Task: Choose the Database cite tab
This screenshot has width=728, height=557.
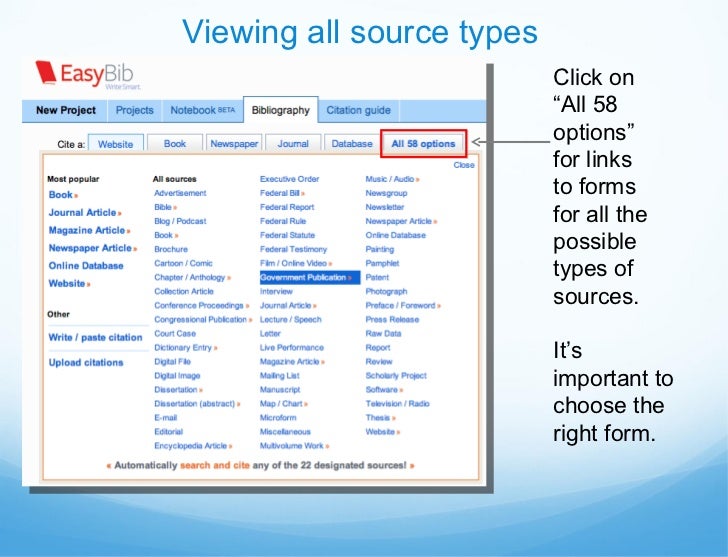Action: 352,144
